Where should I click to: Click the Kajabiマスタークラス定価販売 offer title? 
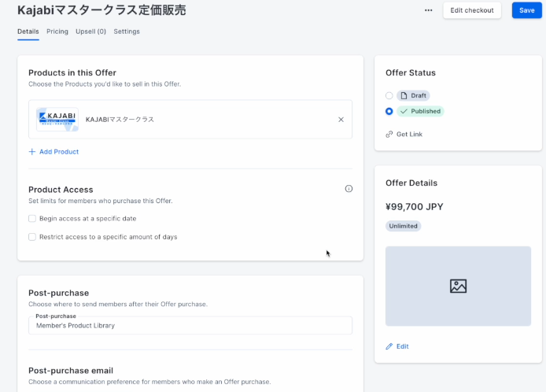click(101, 10)
